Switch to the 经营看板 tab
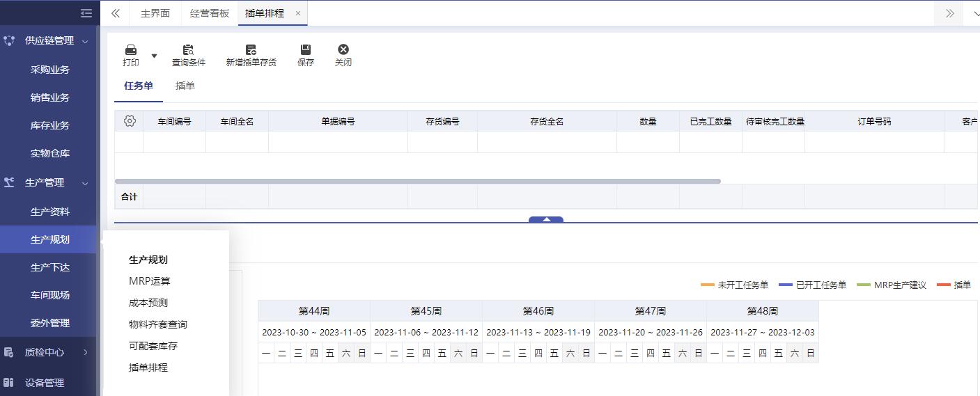The image size is (980, 396). [209, 13]
